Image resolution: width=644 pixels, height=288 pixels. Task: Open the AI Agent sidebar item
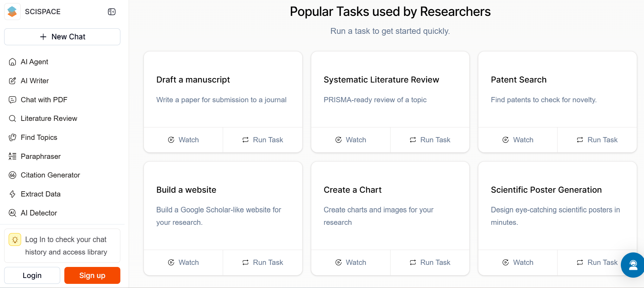click(x=34, y=62)
